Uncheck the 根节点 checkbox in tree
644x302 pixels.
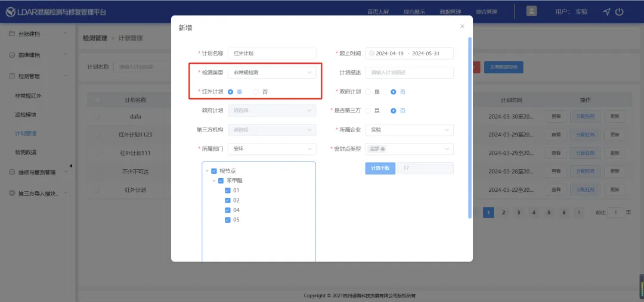pyautogui.click(x=214, y=171)
